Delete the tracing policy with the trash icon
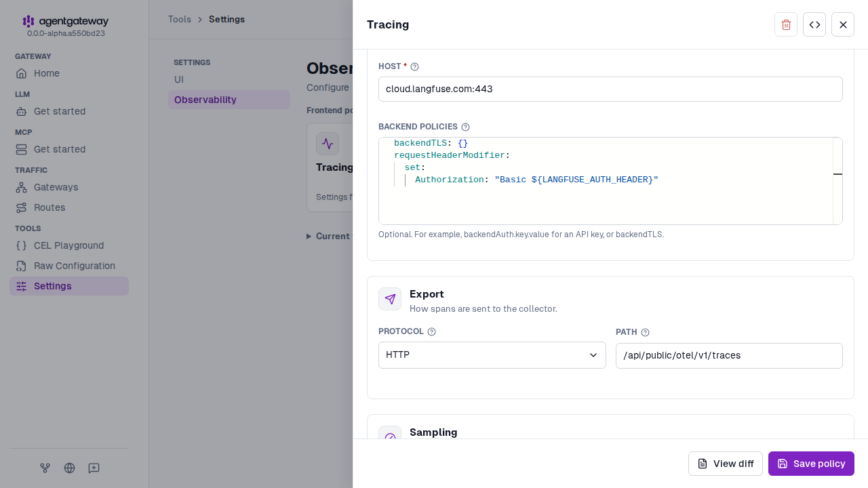 pos(786,24)
